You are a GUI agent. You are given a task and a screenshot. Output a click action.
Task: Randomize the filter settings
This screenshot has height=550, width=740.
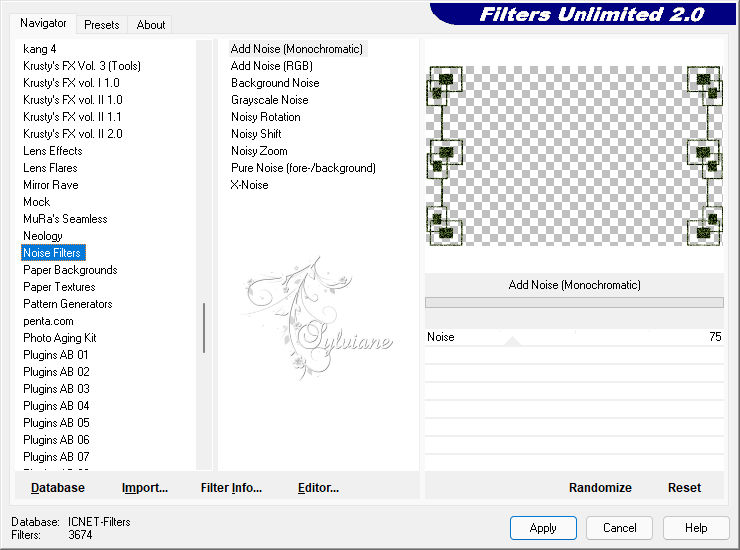600,488
